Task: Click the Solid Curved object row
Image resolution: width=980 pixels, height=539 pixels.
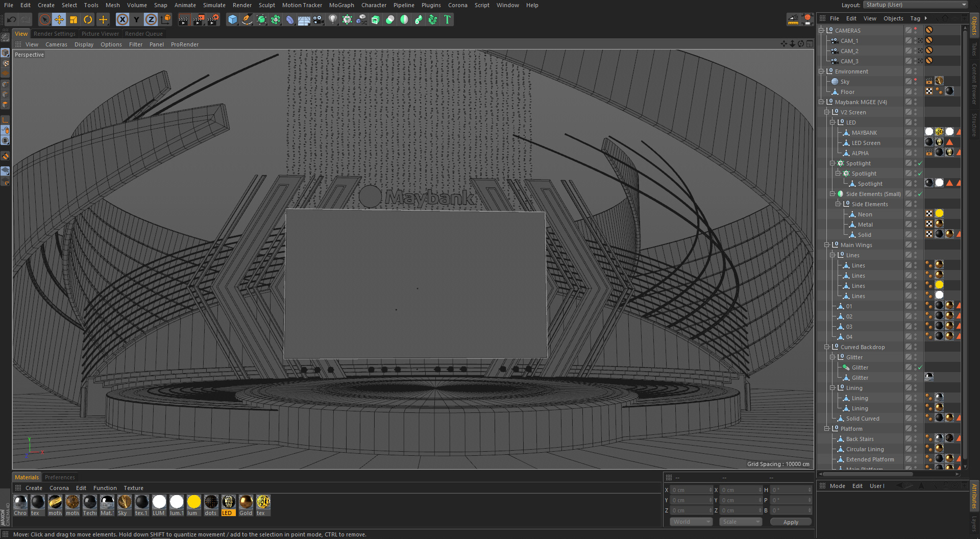Action: 862,419
